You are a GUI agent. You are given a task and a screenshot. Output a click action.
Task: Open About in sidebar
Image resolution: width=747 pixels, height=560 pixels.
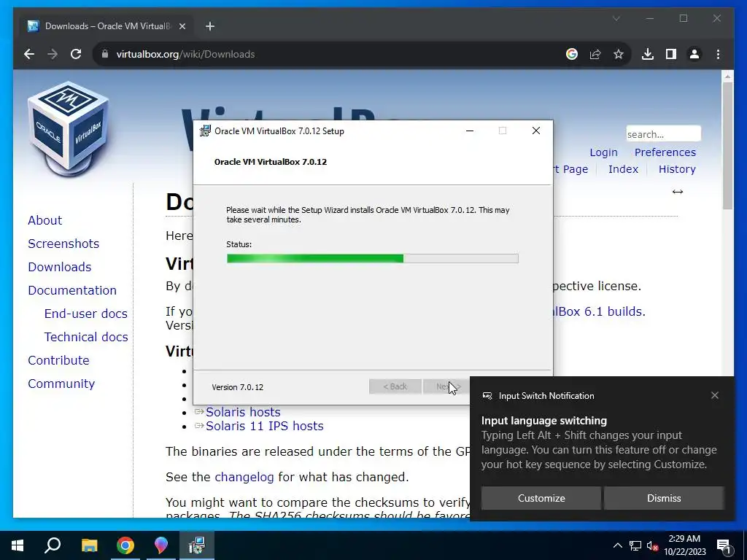click(x=44, y=220)
